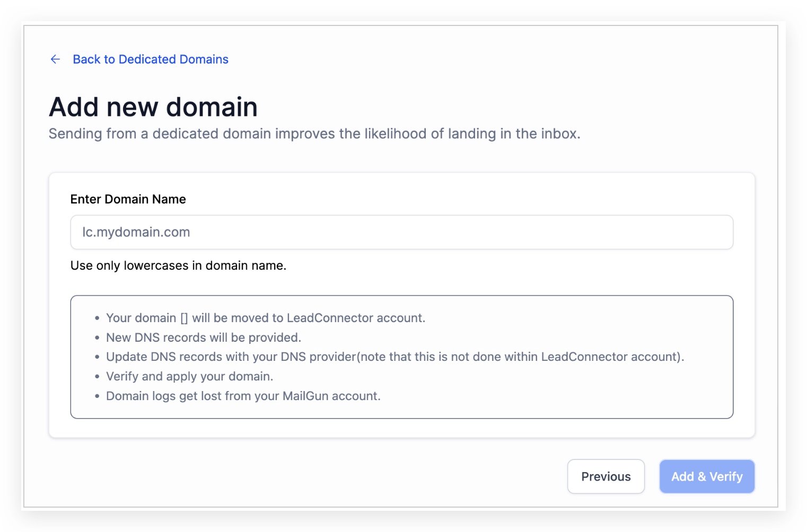Screen dimensions: 807x532
Task: Click the Enter Domain Name label
Action: [x=128, y=199]
